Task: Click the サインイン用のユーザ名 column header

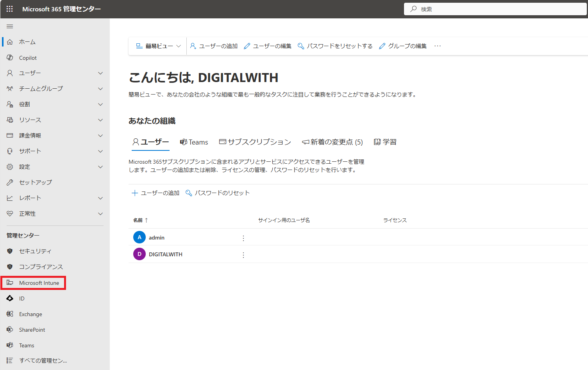Action: point(284,220)
